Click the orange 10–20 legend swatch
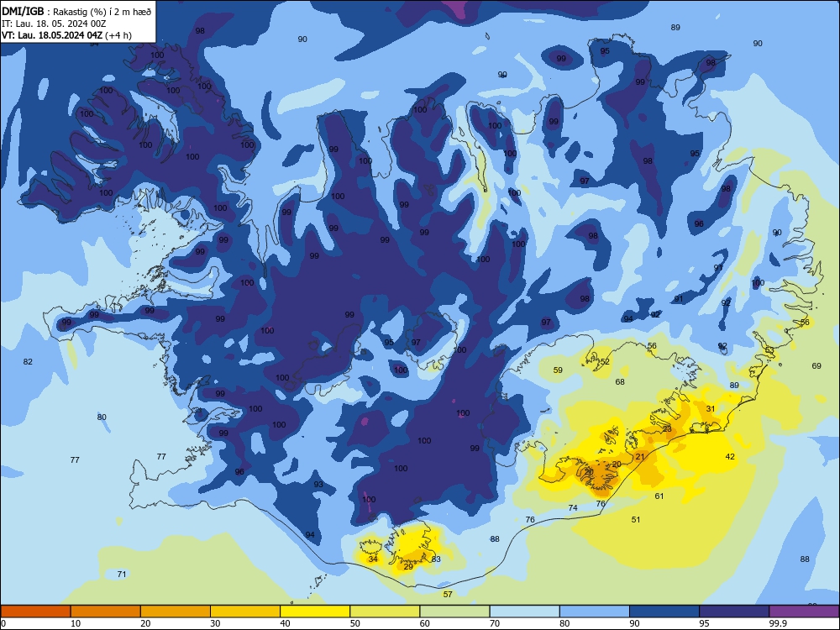 [x=106, y=612]
